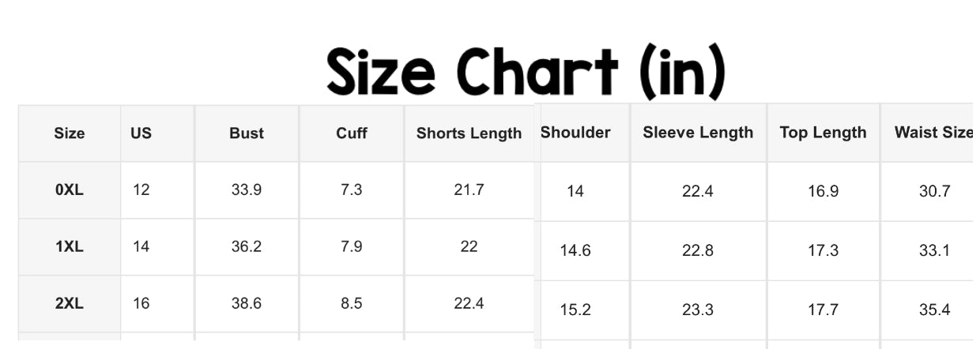Viewport: 980px width, 349px height.
Task: Select the 2XL size row label
Action: pyautogui.click(x=70, y=303)
